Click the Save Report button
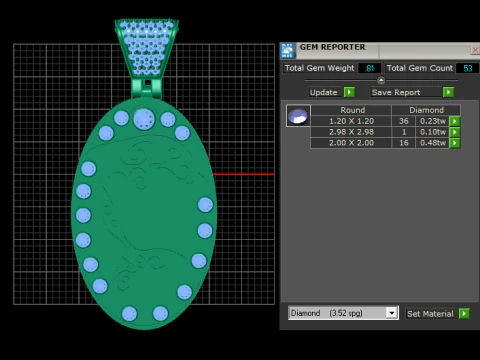This screenshot has width=480, height=360. coord(406,92)
